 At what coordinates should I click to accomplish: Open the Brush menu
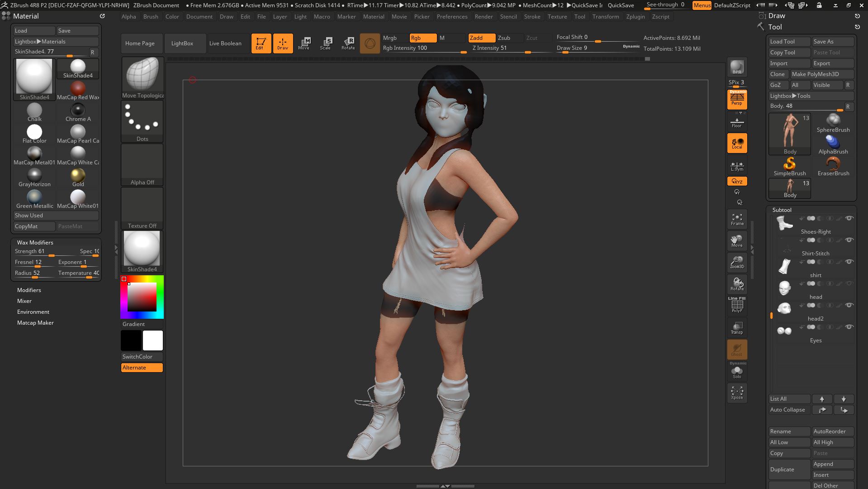(151, 17)
